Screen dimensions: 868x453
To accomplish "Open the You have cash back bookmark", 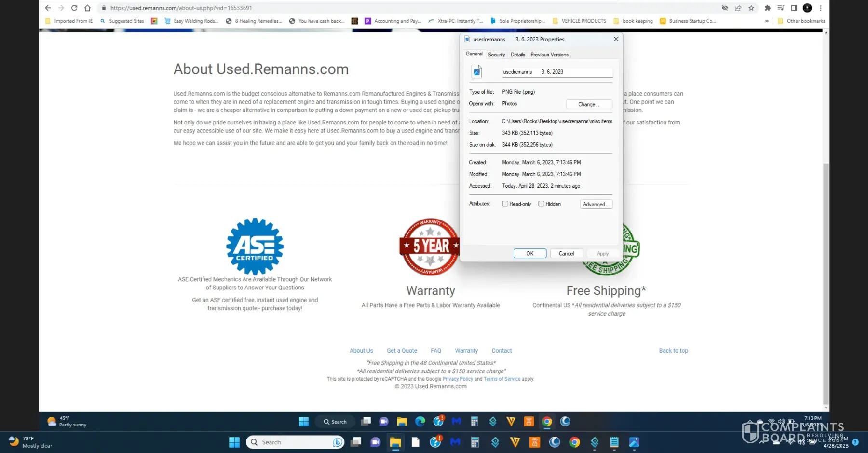I will coord(317,21).
